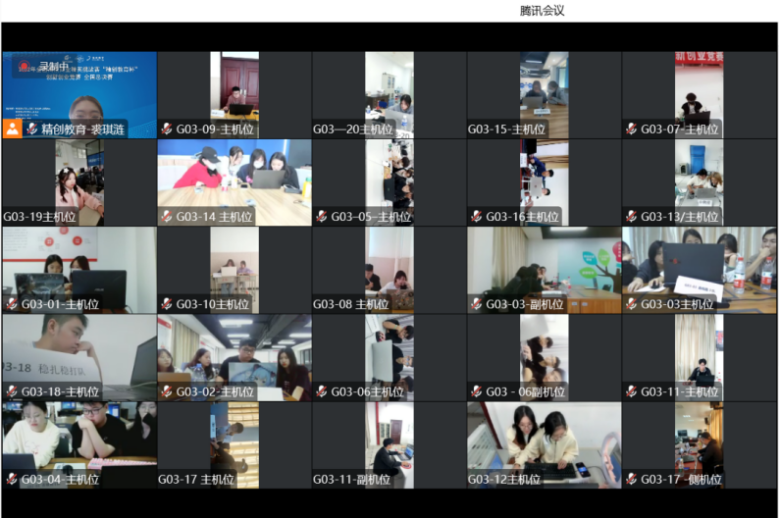Click muted mic icon for G03-17-侧机位
Viewport: 779px width, 518px height.
click(631, 479)
